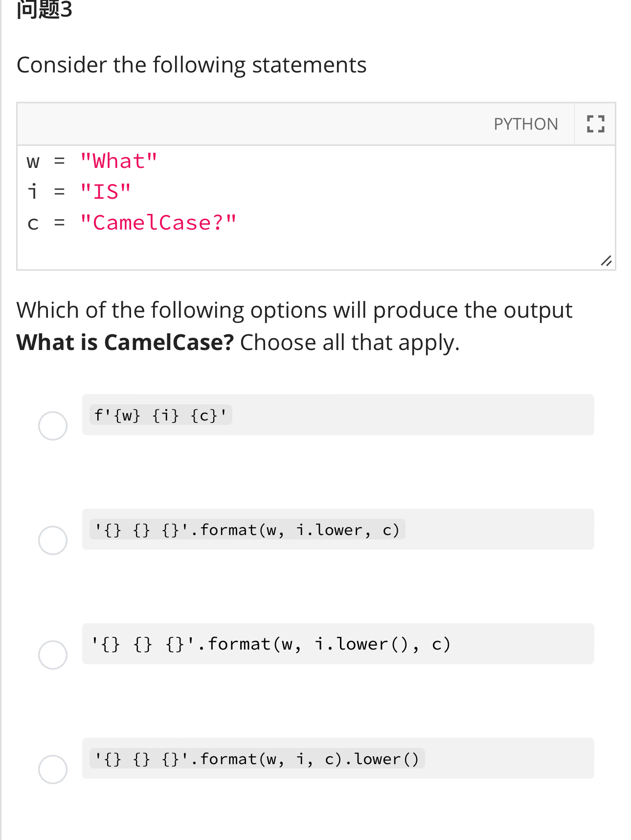Place cursor on the w = "What" line
The image size is (631, 840).
click(92, 161)
